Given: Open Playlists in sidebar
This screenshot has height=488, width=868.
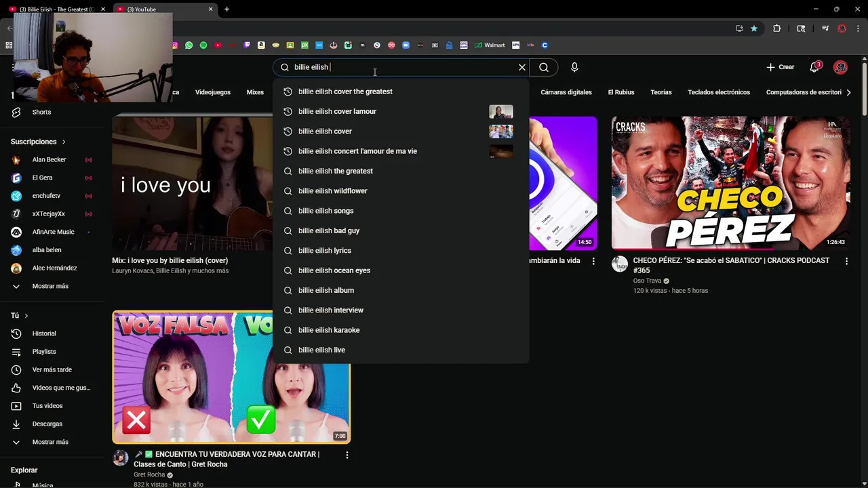Looking at the screenshot, I should (x=44, y=352).
